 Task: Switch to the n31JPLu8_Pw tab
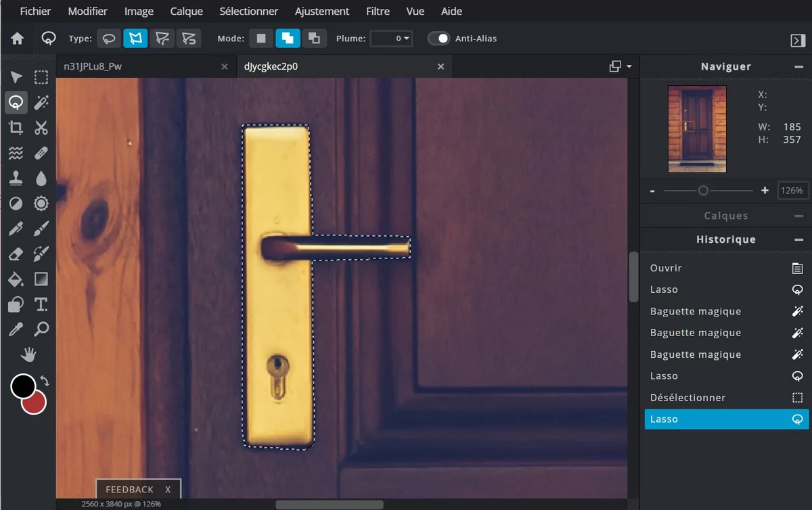point(93,66)
